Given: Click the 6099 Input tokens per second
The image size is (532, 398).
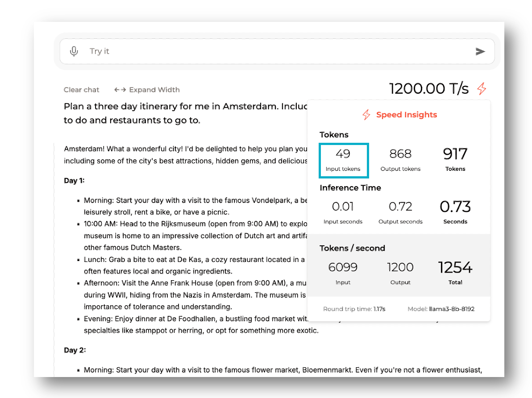Looking at the screenshot, I should point(343,267).
